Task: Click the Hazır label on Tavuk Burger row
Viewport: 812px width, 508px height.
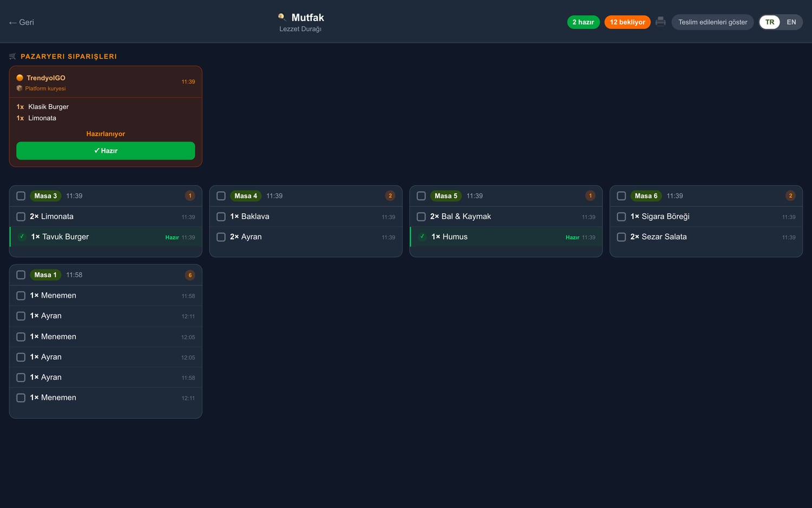Action: tap(172, 237)
